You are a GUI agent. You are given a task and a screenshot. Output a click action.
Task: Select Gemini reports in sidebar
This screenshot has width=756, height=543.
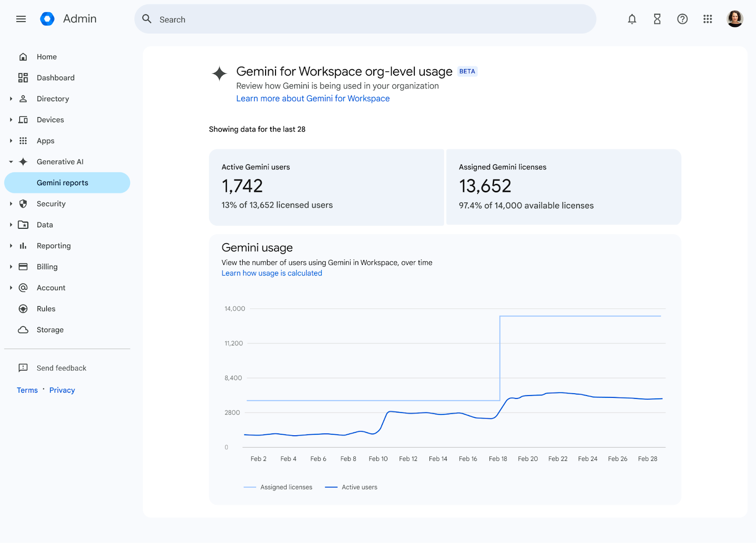[x=62, y=183]
